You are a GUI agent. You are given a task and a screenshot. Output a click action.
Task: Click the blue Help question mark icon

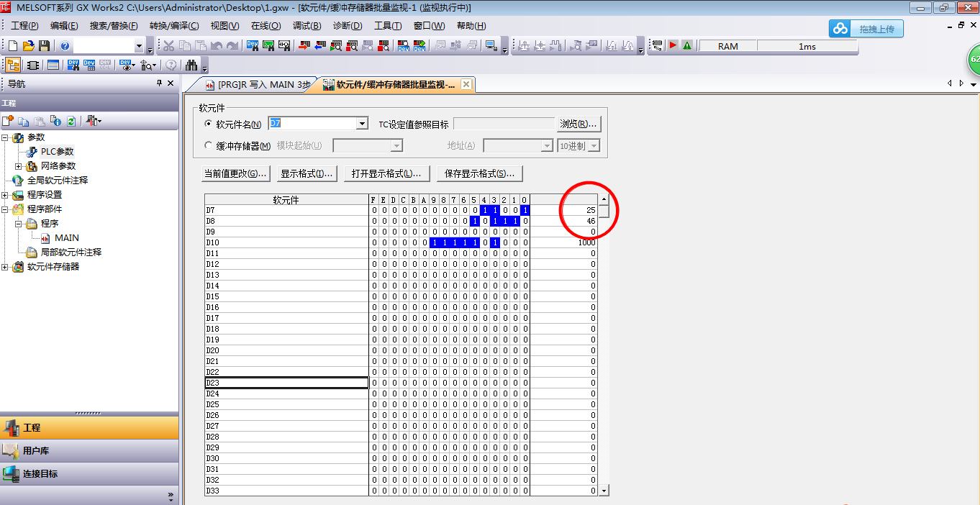65,46
